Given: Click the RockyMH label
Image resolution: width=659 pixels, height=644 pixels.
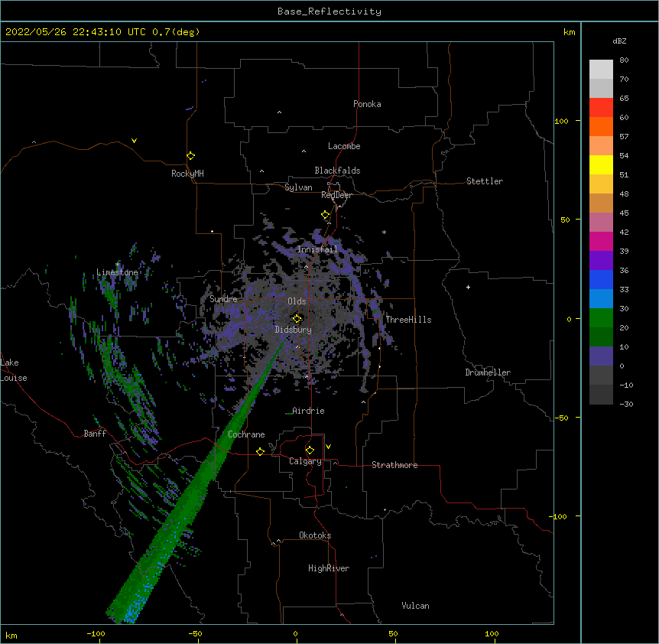Looking at the screenshot, I should [187, 174].
